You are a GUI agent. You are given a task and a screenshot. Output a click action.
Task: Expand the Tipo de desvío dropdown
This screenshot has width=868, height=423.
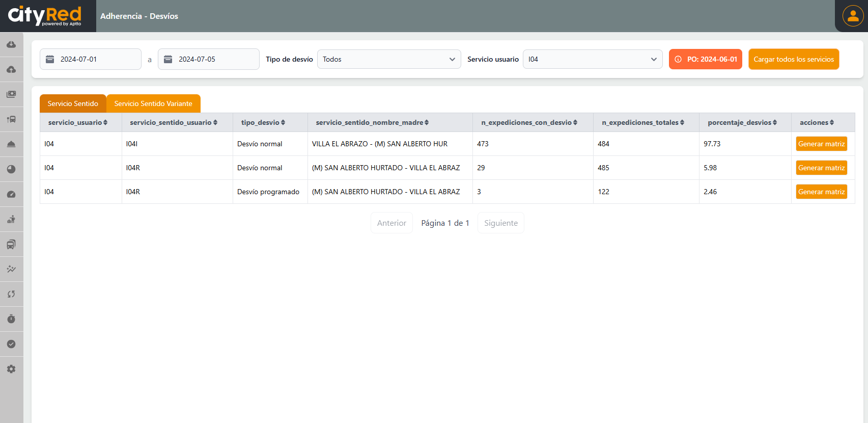pos(389,59)
